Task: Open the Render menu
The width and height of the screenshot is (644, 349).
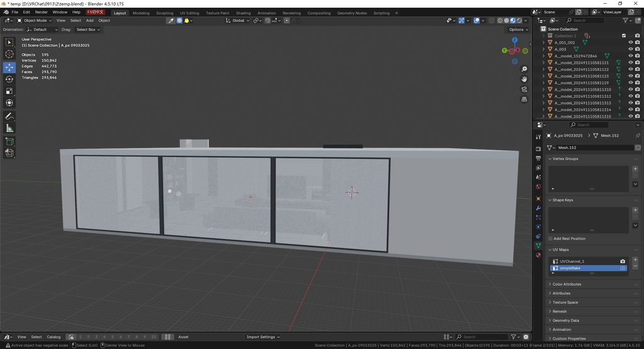Action: click(x=41, y=13)
